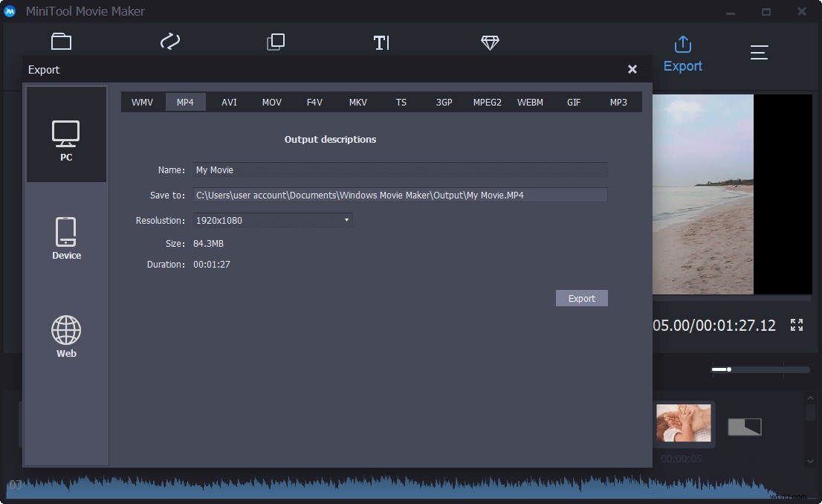Screen dimensions: 822x504
Task: Switch to the WMV format tab
Action: [142, 102]
